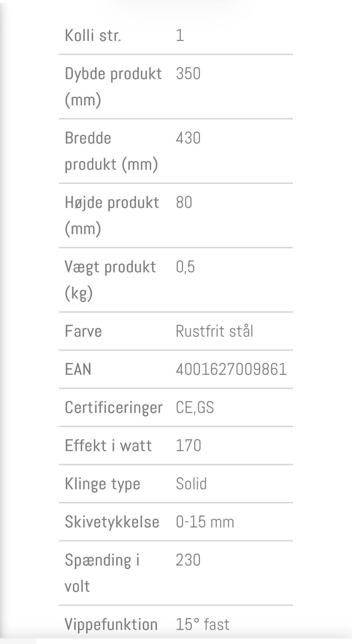Click the "Effekt i watt" label
Viewport: 352px width, 644px height.
click(108, 445)
